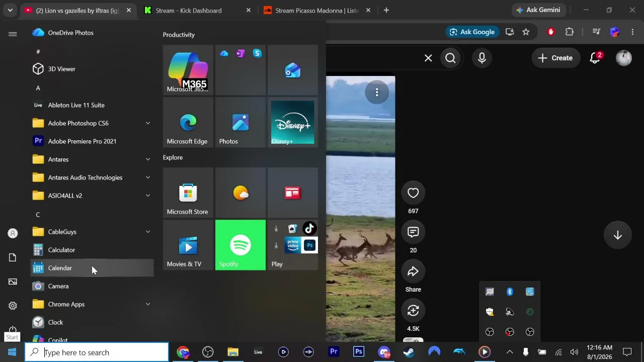Open the YouTube account avatar
Image resolution: width=644 pixels, height=362 pixels.
click(624, 58)
